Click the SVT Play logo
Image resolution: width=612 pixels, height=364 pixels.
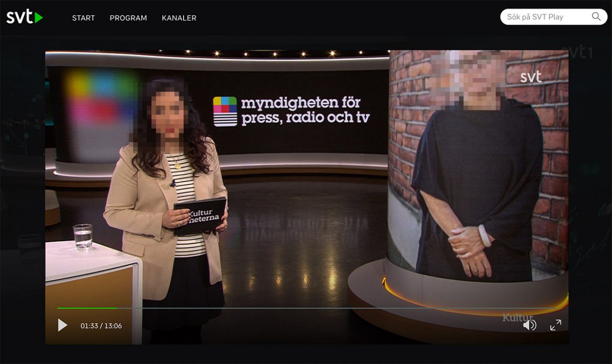click(24, 17)
